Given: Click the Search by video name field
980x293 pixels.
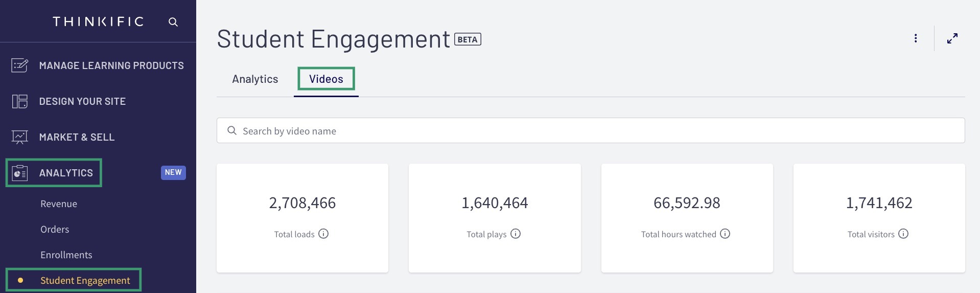Looking at the screenshot, I should coord(591,131).
